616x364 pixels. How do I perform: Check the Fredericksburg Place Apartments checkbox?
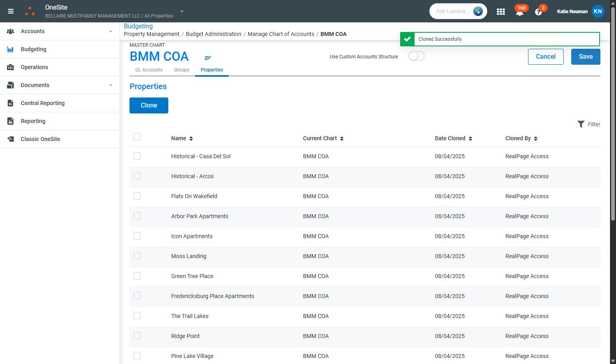click(x=137, y=296)
